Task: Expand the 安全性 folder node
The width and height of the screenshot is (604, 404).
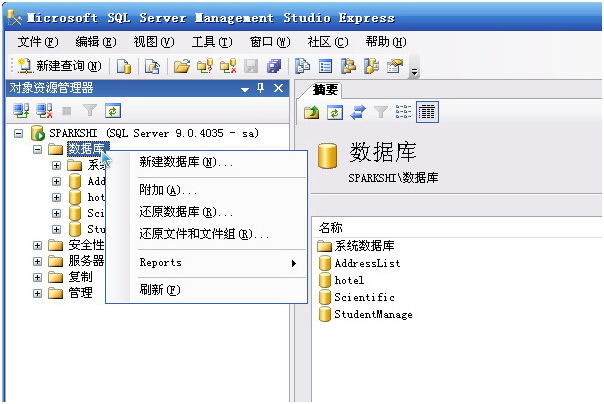Action: [38, 245]
